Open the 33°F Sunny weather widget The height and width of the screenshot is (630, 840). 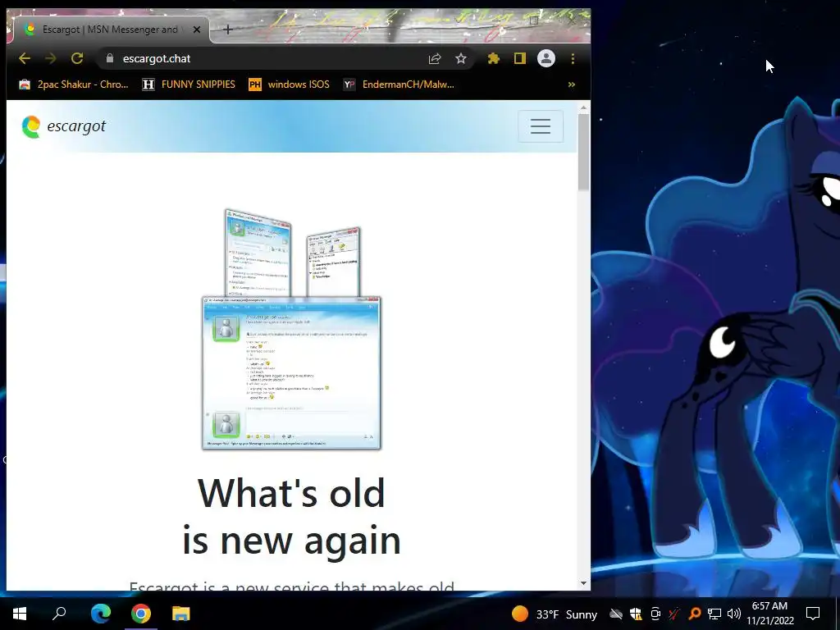[555, 614]
